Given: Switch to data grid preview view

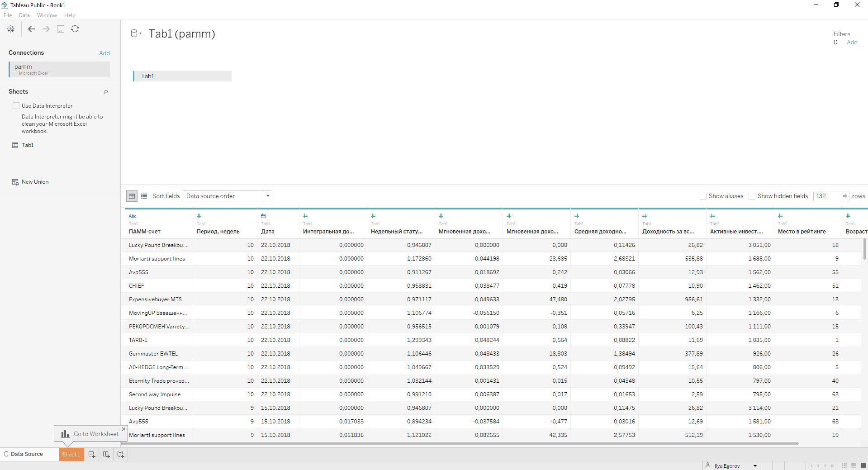Looking at the screenshot, I should 132,196.
